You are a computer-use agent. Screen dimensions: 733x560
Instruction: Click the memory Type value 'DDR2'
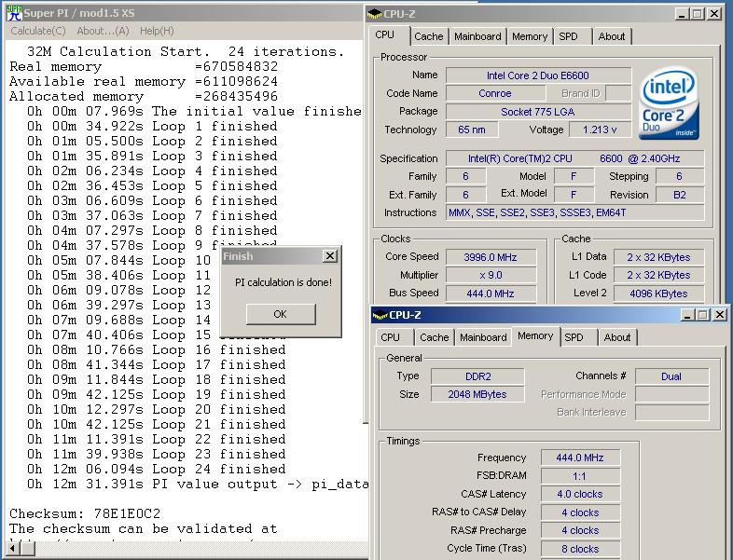(x=477, y=376)
